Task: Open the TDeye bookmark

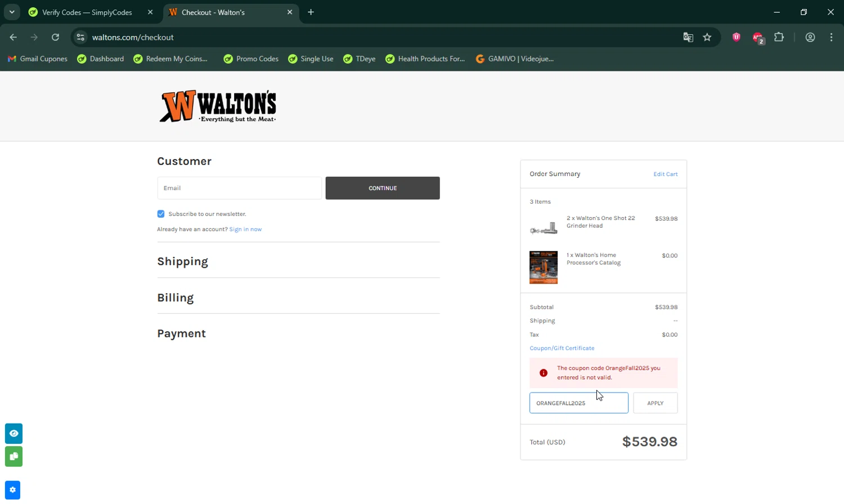Action: click(x=360, y=58)
